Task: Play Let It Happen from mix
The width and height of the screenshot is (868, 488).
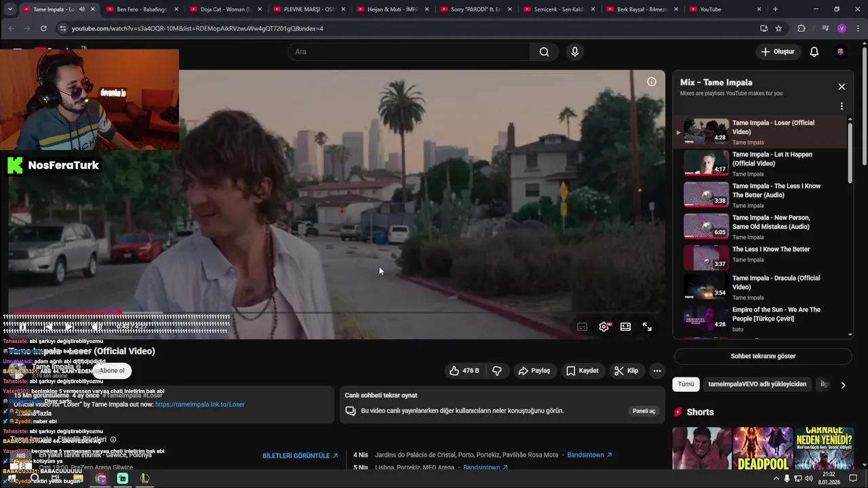Action: pos(760,163)
